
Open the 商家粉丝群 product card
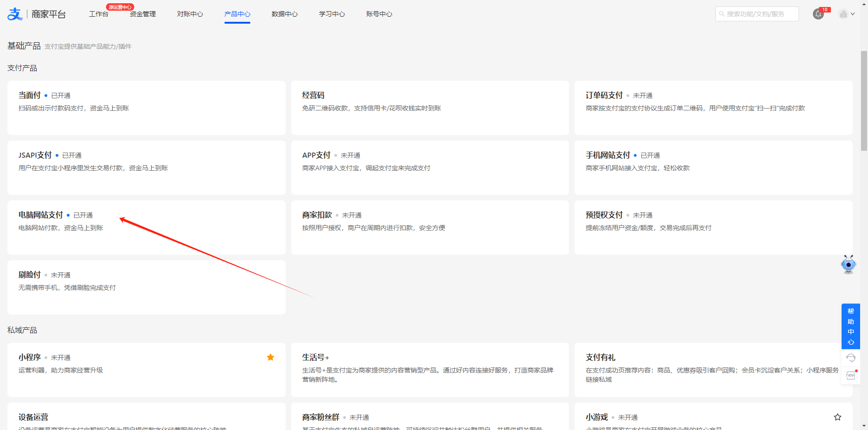tap(430, 416)
